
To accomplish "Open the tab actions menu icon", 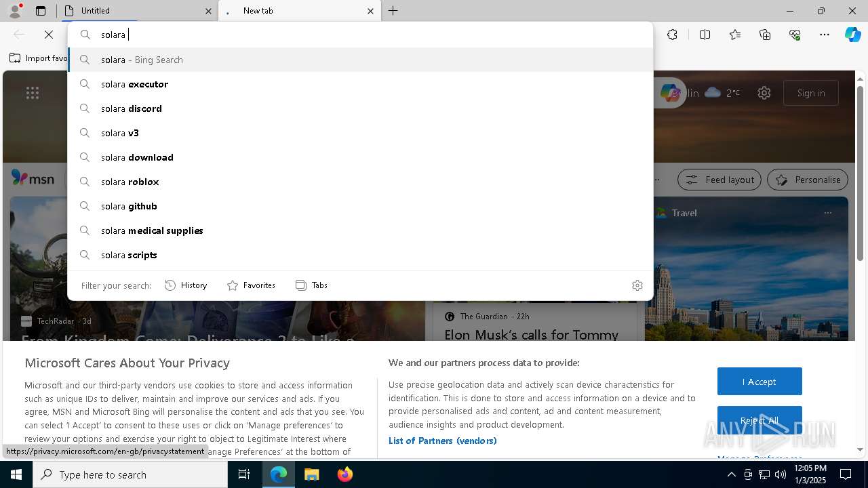I will click(x=41, y=11).
